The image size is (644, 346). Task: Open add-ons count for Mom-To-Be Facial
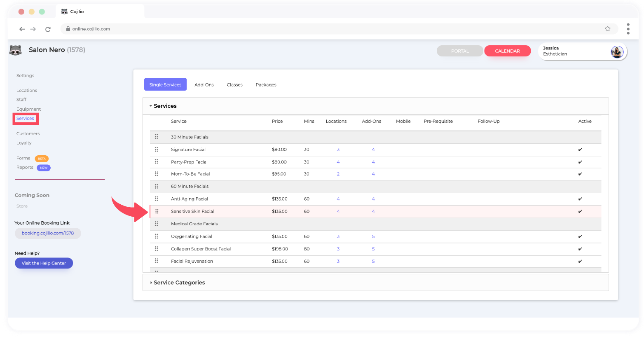pos(373,174)
